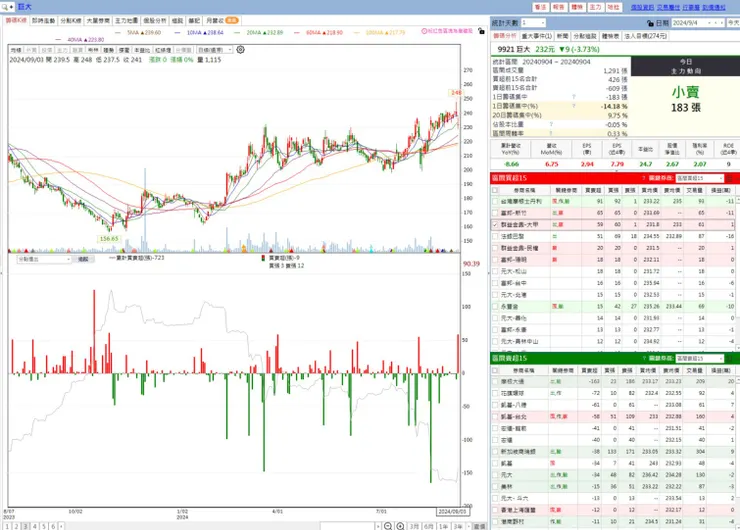
Task: Open the indicator dropdown below price chart
Action: 43,259
